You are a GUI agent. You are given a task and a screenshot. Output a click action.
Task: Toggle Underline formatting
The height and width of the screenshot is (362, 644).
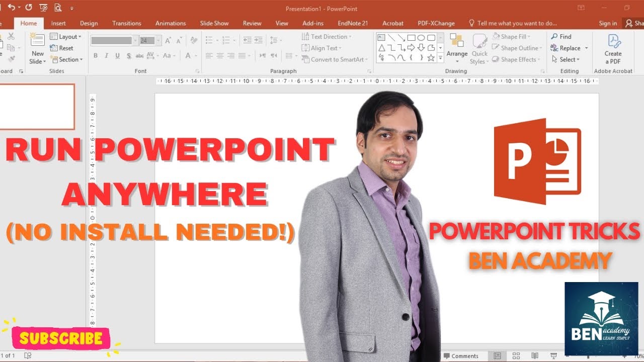point(118,56)
